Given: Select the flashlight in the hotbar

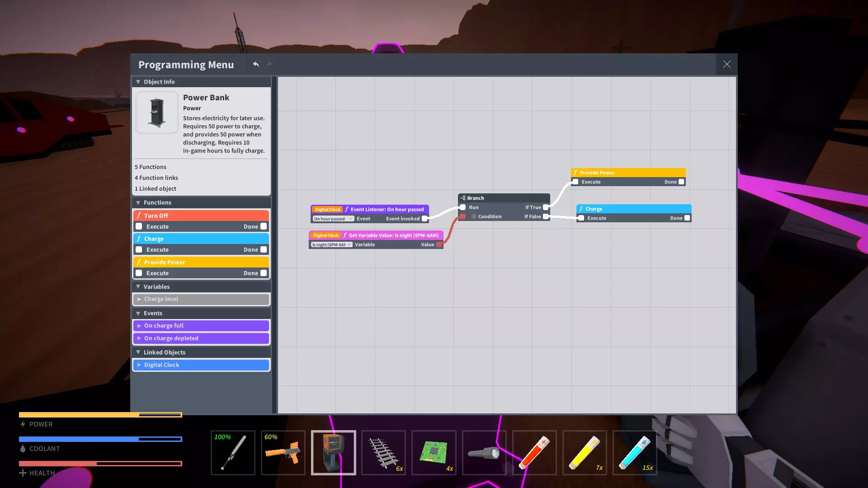Looking at the screenshot, I should coord(484,453).
